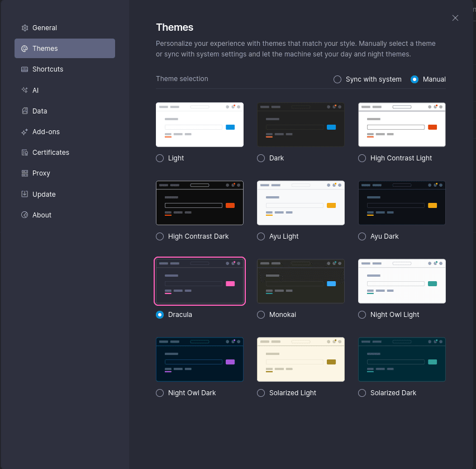The width and height of the screenshot is (476, 469).
Task: Click the Night Owl Dark label
Action: coord(192,393)
